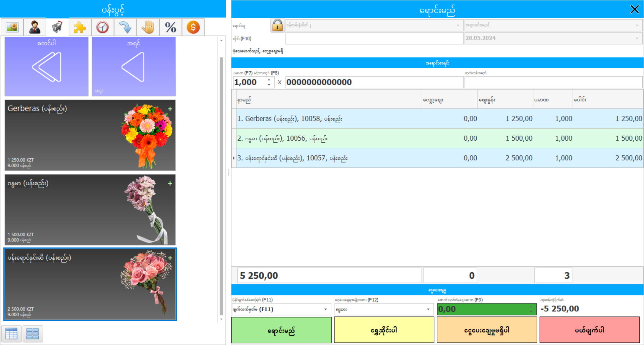The height and width of the screenshot is (345, 644).
Task: Sort by the name column header
Action: (329, 99)
